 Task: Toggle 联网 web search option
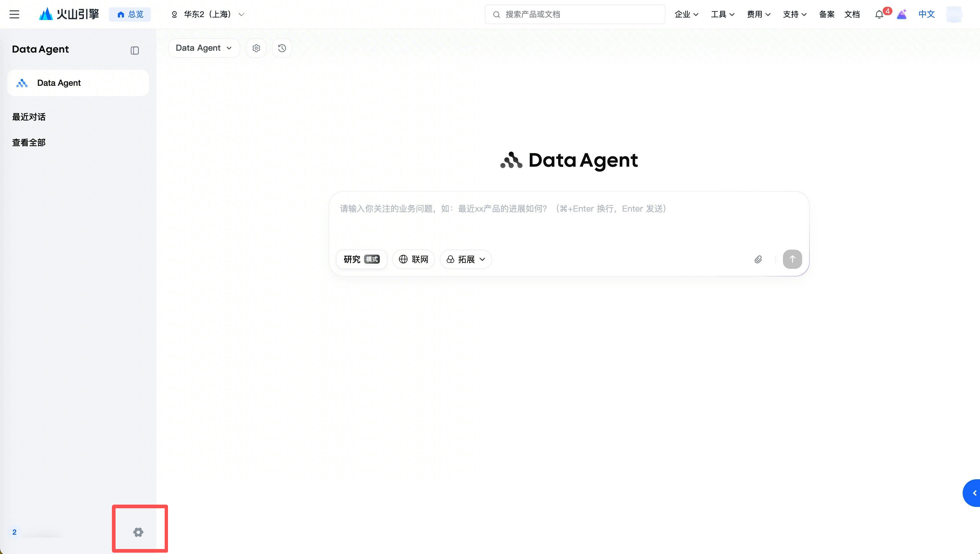pos(414,260)
